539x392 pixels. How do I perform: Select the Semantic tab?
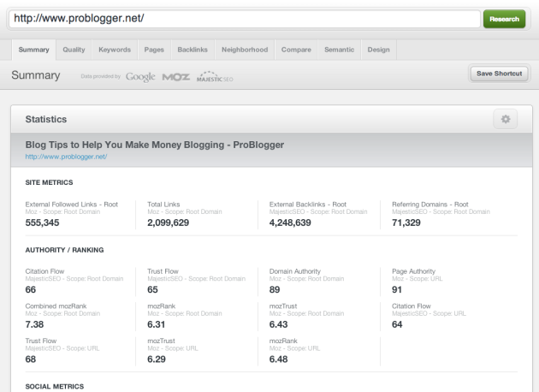click(x=339, y=50)
